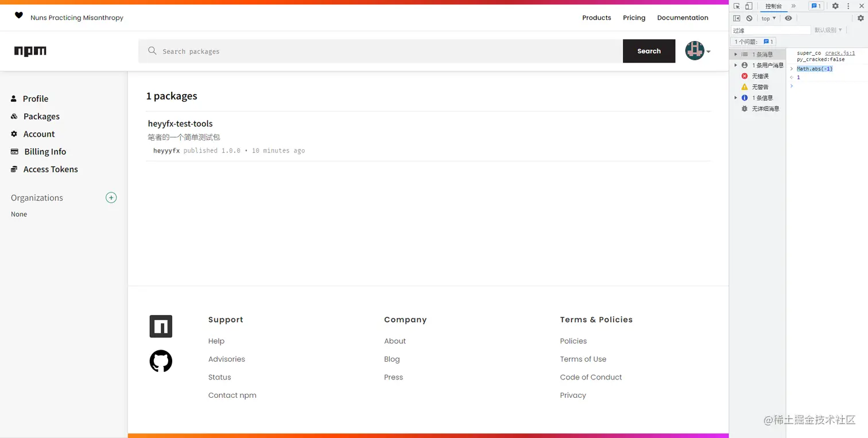The width and height of the screenshot is (868, 438).
Task: Show more DevTools tabs via double chevron
Action: [793, 6]
